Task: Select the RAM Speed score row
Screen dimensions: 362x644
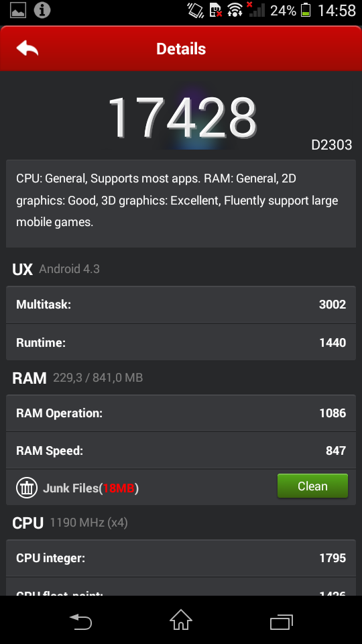Action: (181, 450)
